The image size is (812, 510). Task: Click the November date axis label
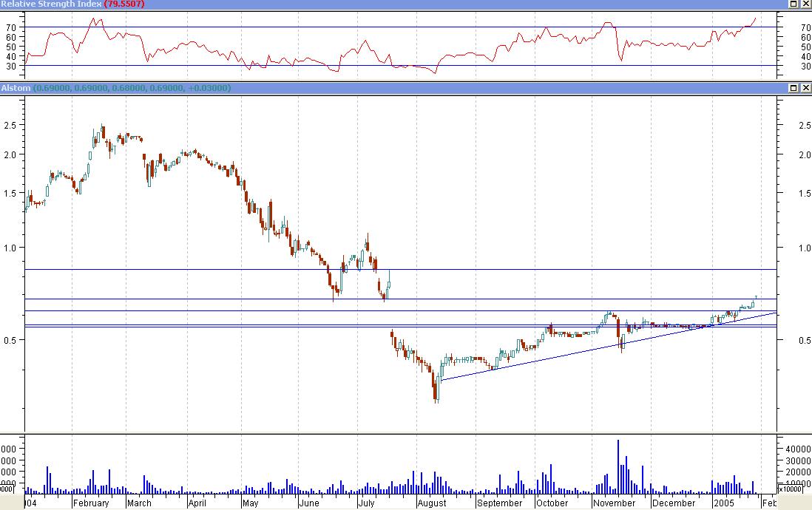(615, 503)
